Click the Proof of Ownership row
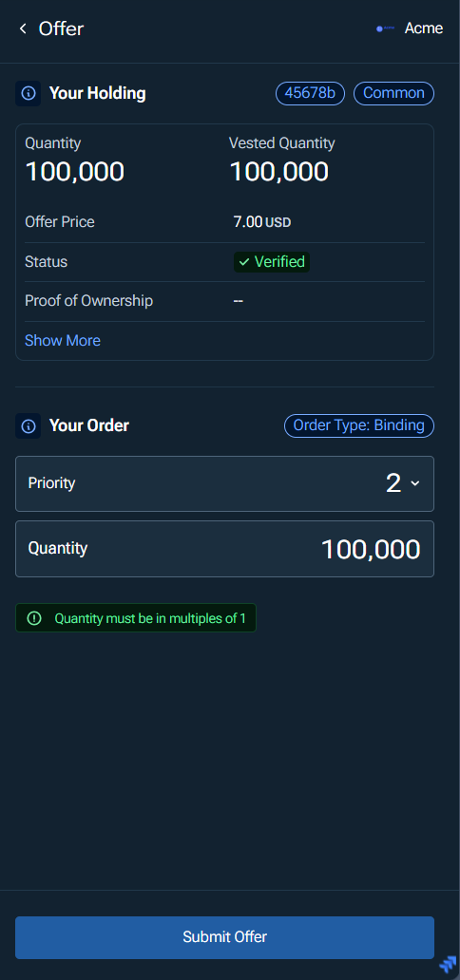 pyautogui.click(x=224, y=301)
